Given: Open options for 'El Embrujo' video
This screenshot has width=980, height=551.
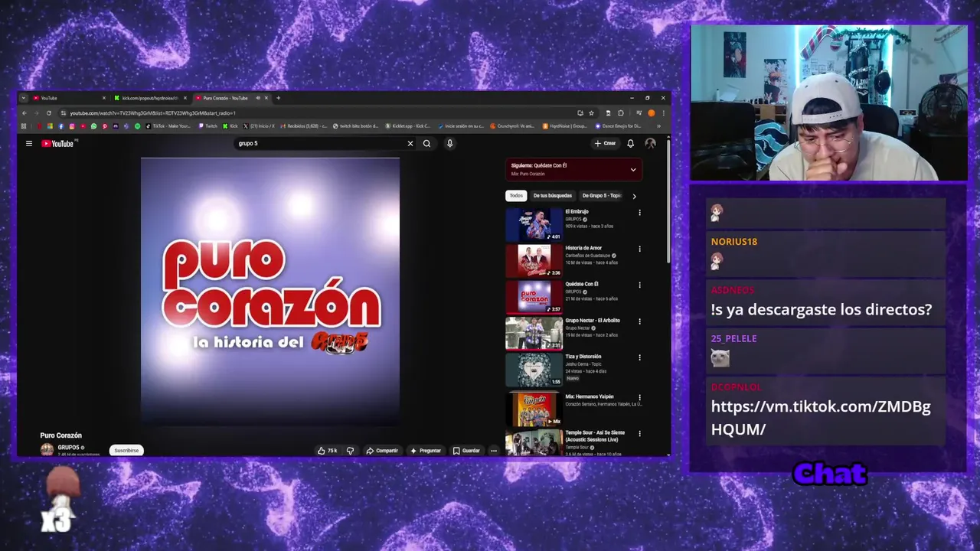Looking at the screenshot, I should pos(639,213).
